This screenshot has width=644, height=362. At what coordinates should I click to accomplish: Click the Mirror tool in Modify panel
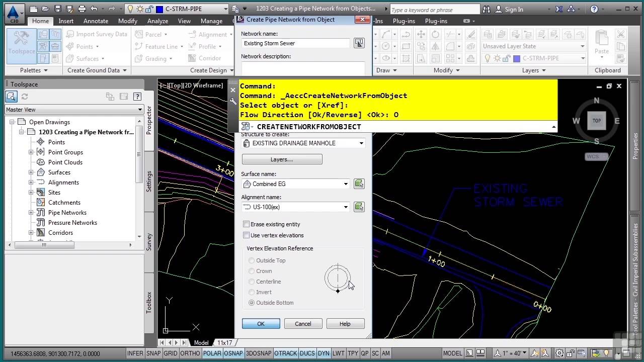435,46
